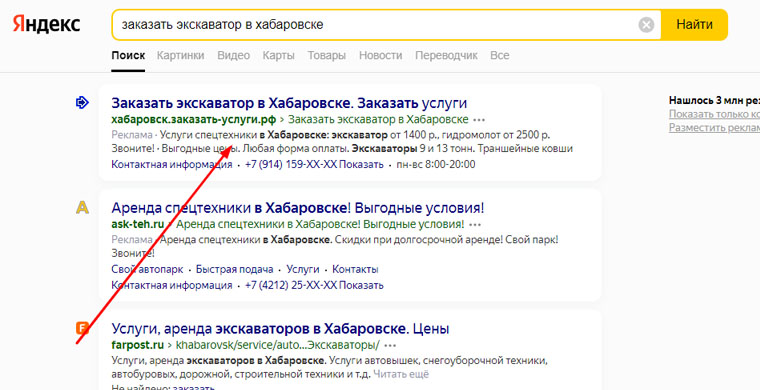The image size is (760, 390).
Task: Open the Карты tab
Action: (279, 55)
